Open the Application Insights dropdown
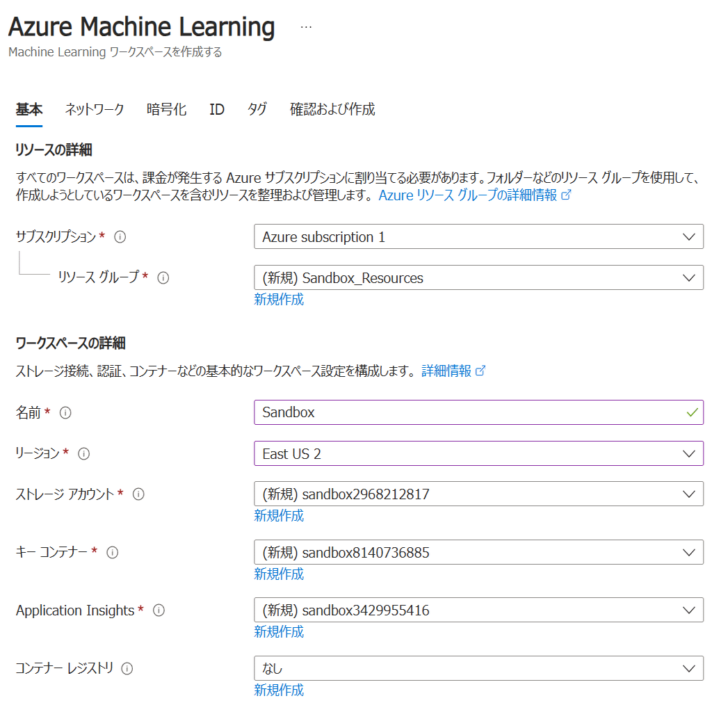Screen dimensions: 728x728 coord(478,610)
